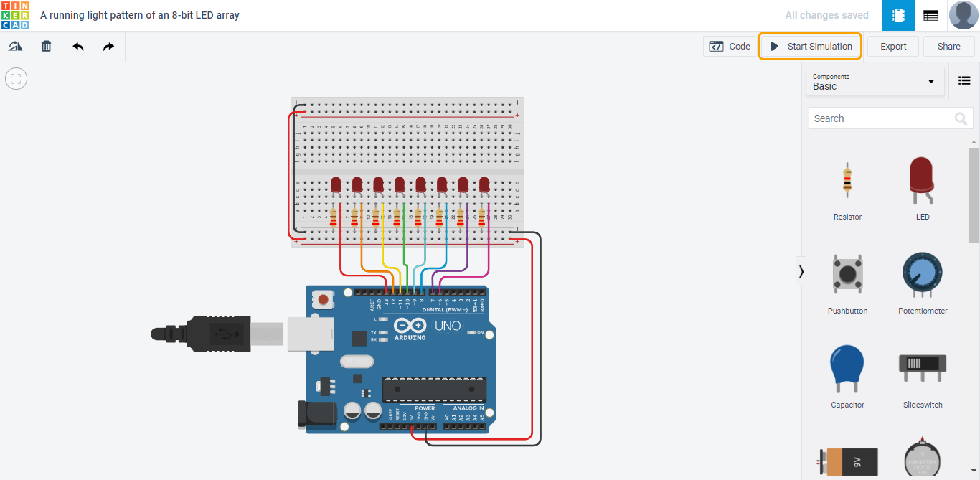Click the All changes saved status
The height and width of the screenshot is (480, 980).
(x=826, y=14)
